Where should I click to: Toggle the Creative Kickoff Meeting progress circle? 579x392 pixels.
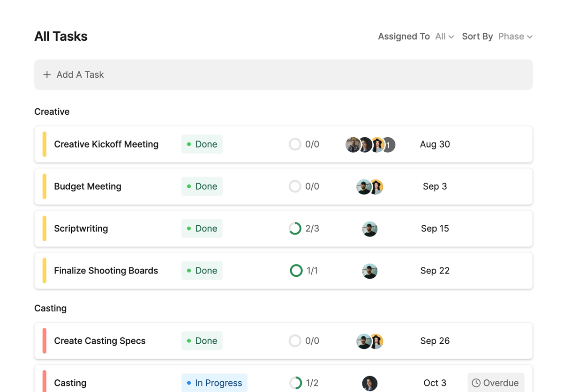coord(295,144)
